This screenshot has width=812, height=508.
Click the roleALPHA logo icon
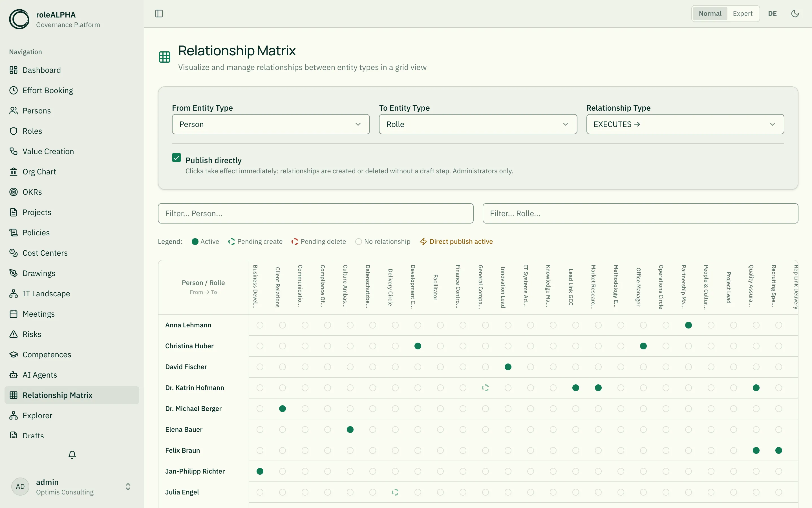click(19, 19)
